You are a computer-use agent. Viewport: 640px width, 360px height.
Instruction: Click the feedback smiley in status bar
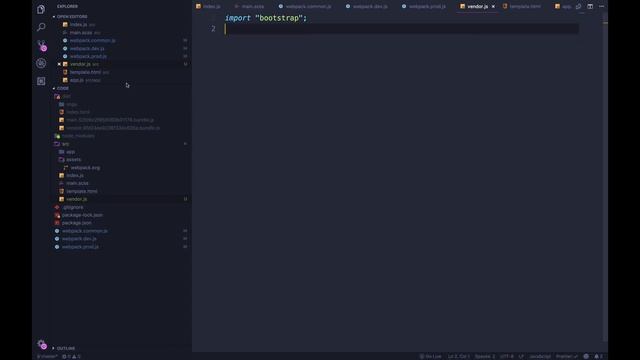point(586,357)
